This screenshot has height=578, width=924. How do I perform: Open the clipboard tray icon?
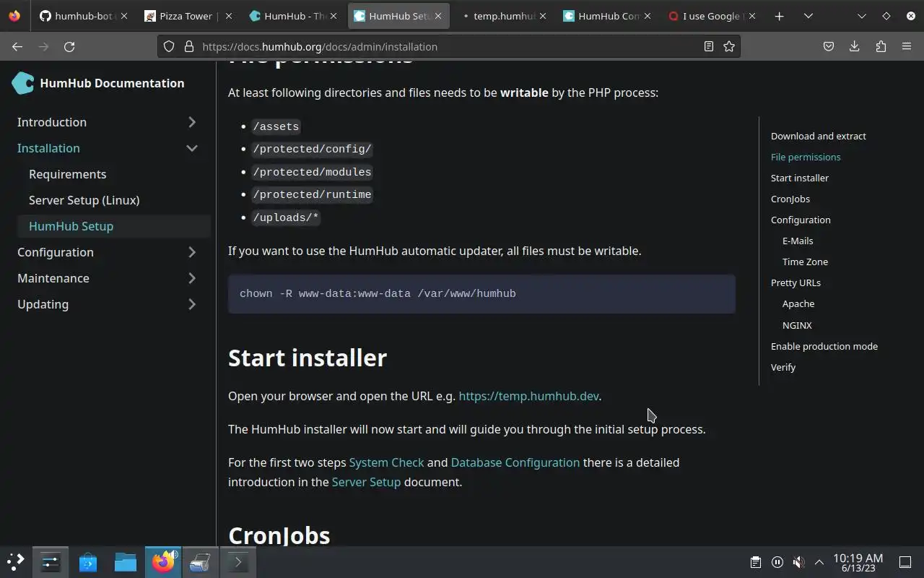(x=755, y=562)
